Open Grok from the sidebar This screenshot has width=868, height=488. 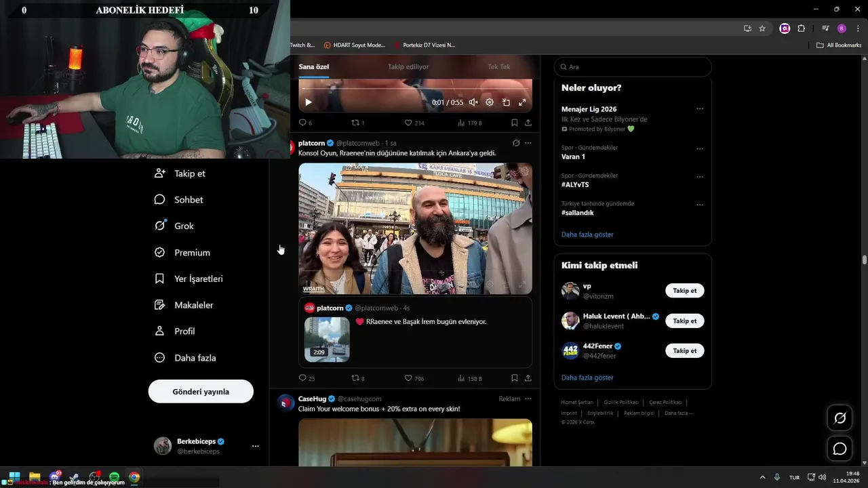tap(174, 226)
